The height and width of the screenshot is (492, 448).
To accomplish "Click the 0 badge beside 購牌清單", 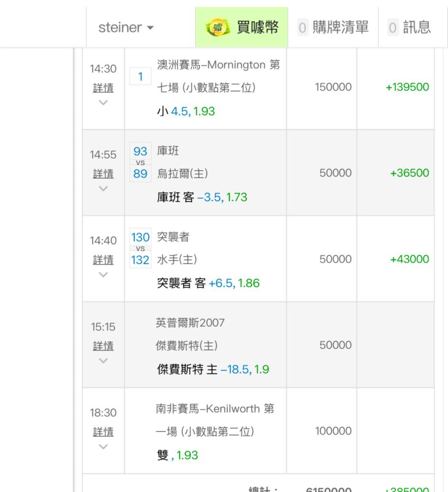I will [x=304, y=29].
